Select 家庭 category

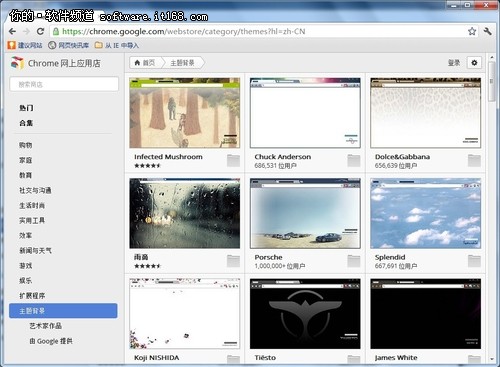[x=26, y=160]
